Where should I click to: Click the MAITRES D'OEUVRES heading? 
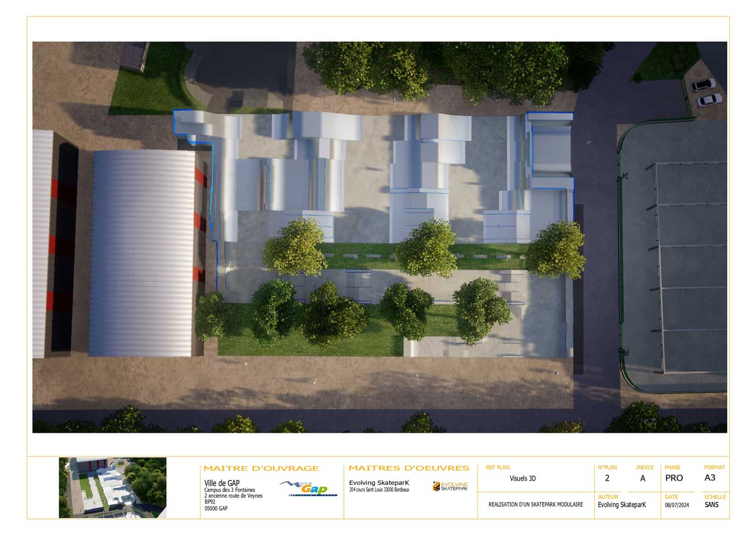pyautogui.click(x=409, y=468)
